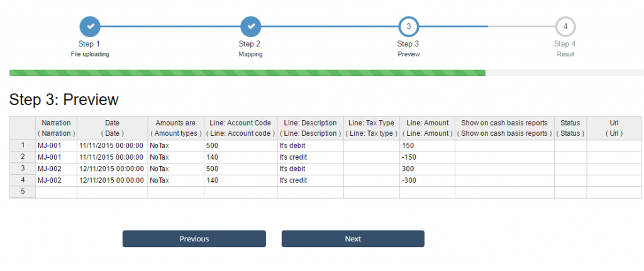Select the Show on cash basis reports header

click(504, 128)
